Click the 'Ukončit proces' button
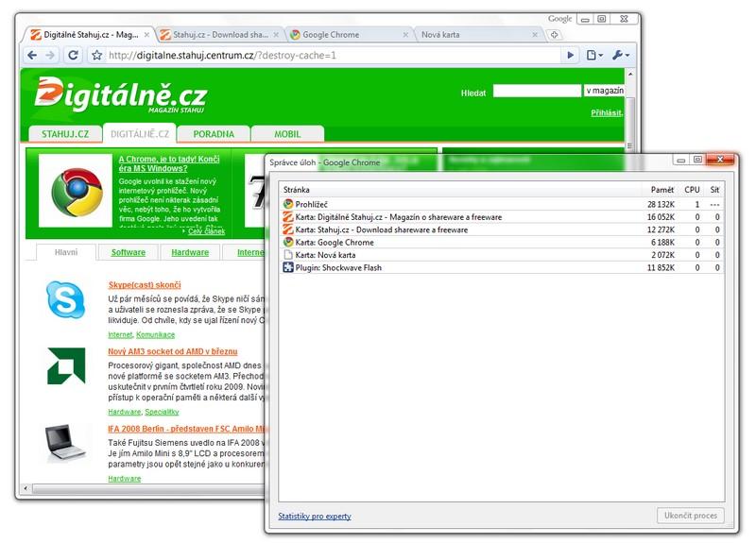The height and width of the screenshot is (543, 756). point(691,515)
